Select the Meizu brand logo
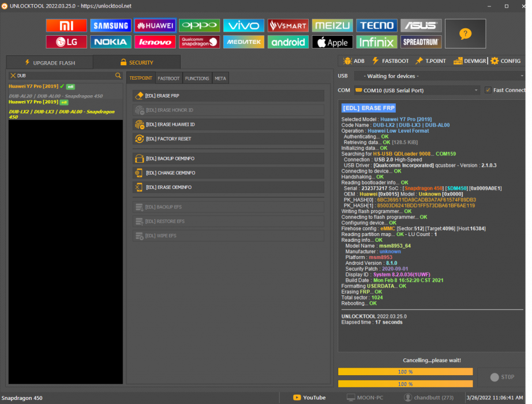The image size is (532, 404). pos(332,25)
